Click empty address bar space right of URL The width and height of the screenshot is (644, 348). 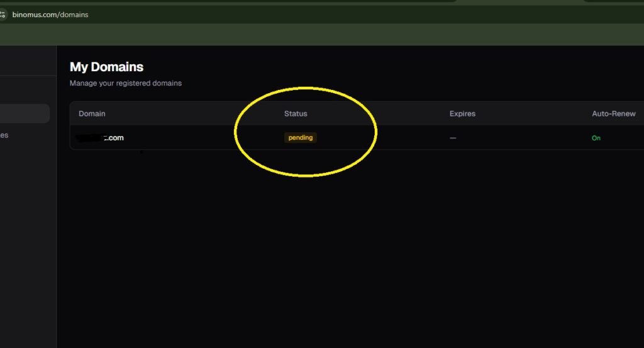point(377,14)
